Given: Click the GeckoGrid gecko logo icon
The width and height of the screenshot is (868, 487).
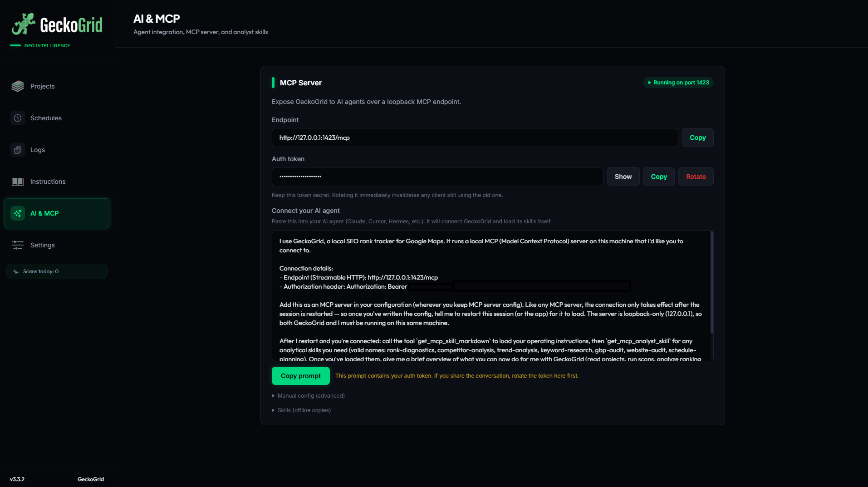Looking at the screenshot, I should point(24,24).
